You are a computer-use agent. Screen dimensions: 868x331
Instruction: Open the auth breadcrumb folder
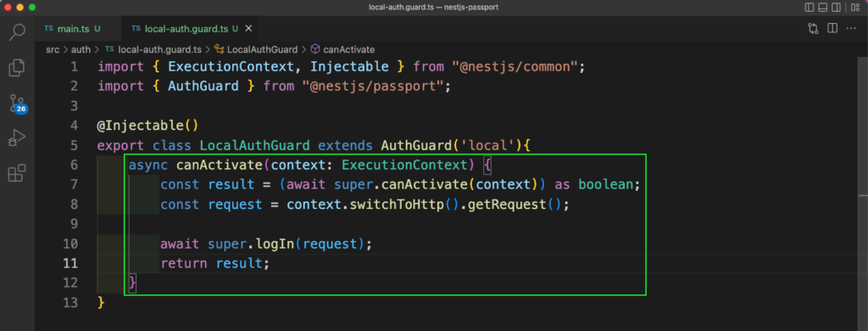click(x=81, y=49)
